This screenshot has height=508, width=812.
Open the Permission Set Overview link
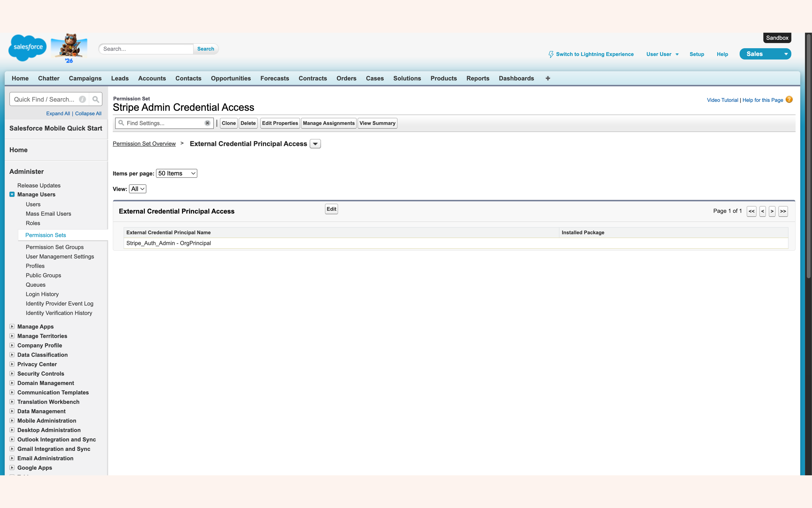click(x=144, y=144)
